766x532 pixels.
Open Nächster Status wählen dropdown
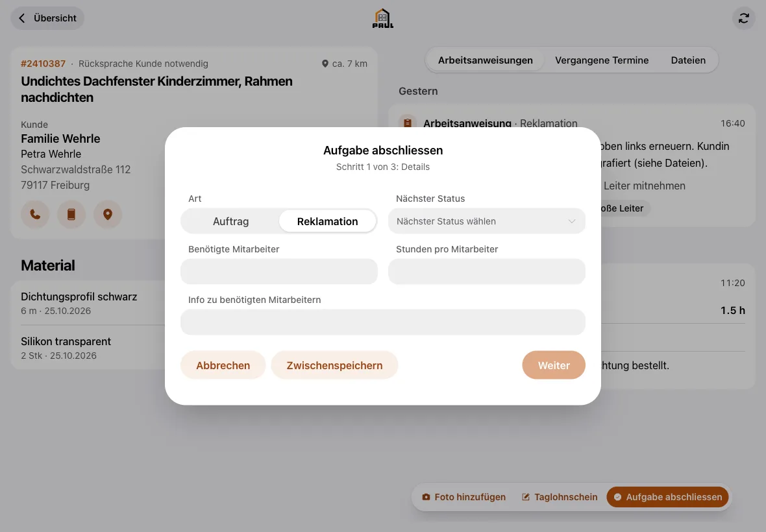pyautogui.click(x=487, y=221)
